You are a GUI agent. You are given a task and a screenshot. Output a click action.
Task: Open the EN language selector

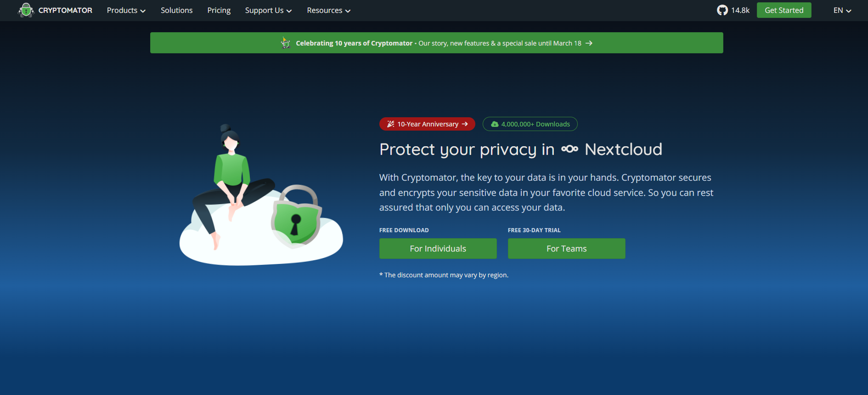[x=842, y=10]
